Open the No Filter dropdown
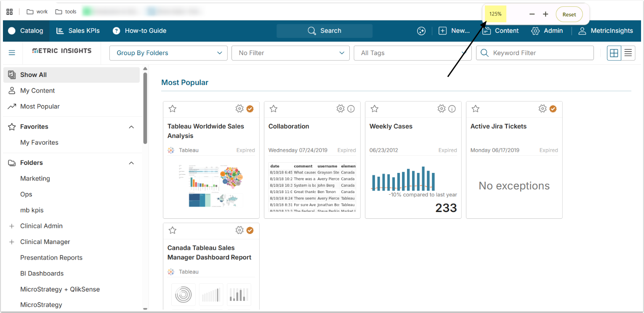 (290, 53)
